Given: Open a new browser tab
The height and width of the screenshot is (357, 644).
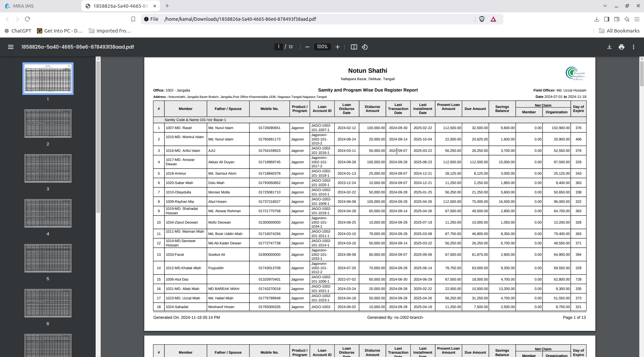Looking at the screenshot, I should click(167, 6).
